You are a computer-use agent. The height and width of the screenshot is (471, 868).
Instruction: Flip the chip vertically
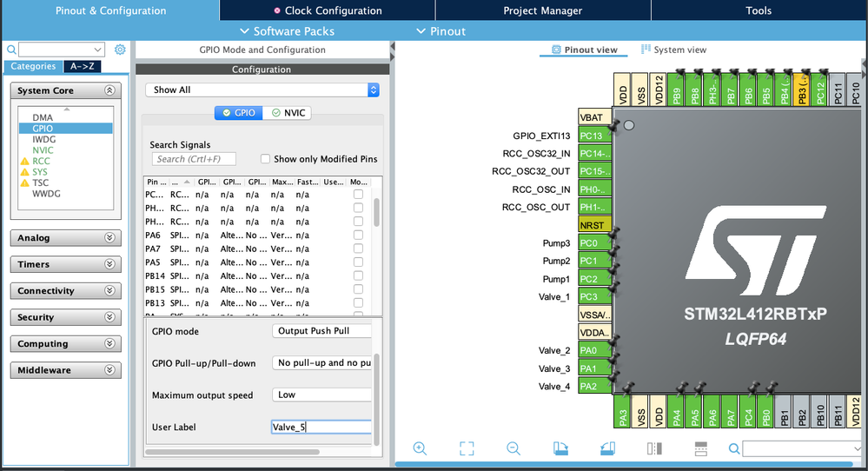(701, 448)
